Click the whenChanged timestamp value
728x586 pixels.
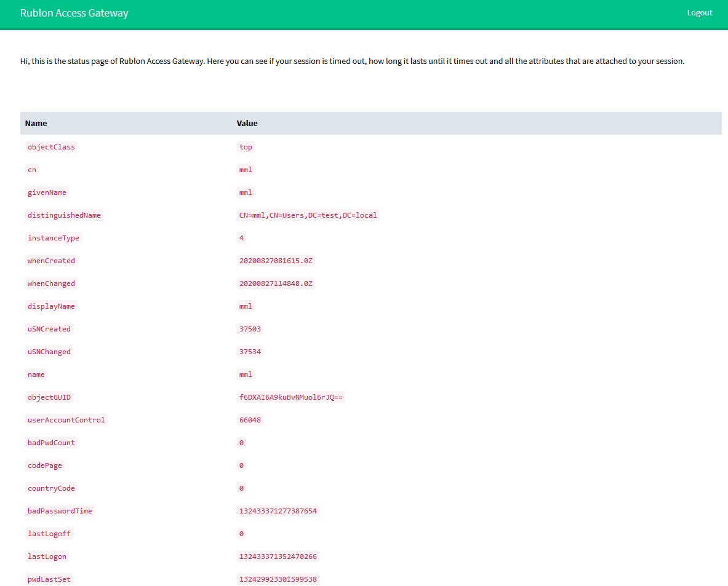276,283
